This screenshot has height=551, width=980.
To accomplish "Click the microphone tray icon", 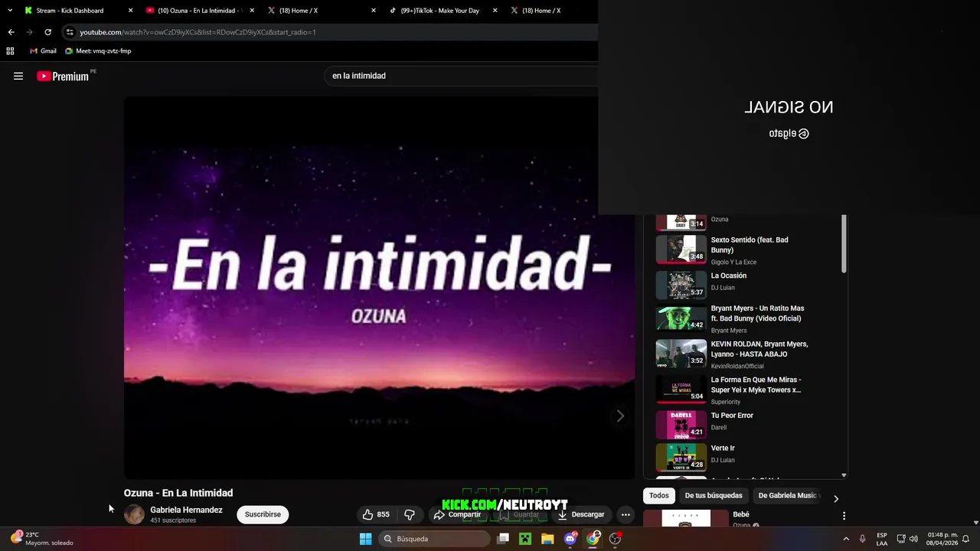I will pos(862,539).
